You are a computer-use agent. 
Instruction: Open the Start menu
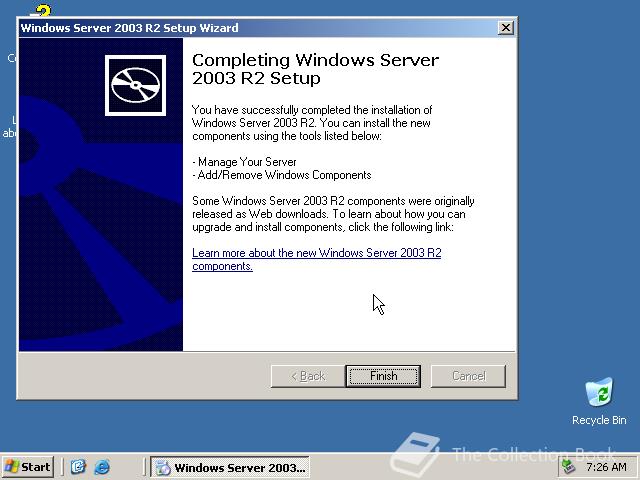(x=28, y=467)
